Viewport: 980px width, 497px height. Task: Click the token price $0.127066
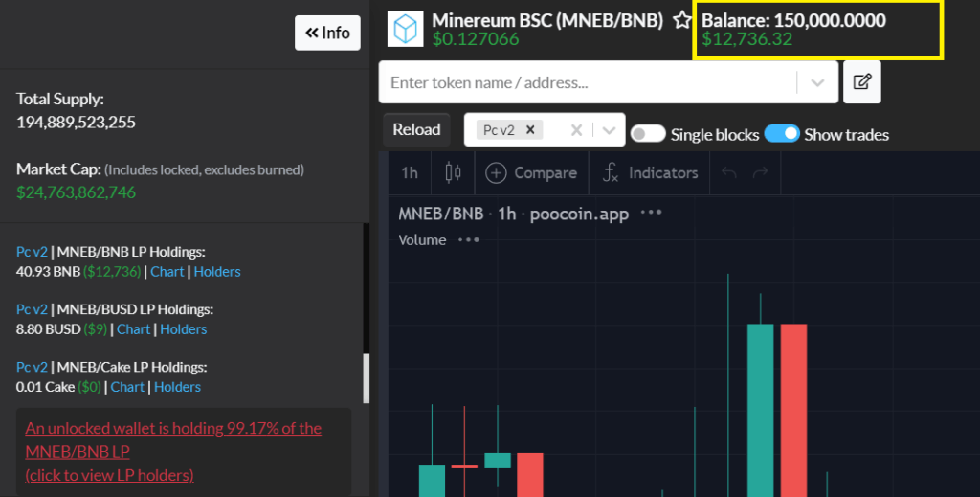coord(476,38)
